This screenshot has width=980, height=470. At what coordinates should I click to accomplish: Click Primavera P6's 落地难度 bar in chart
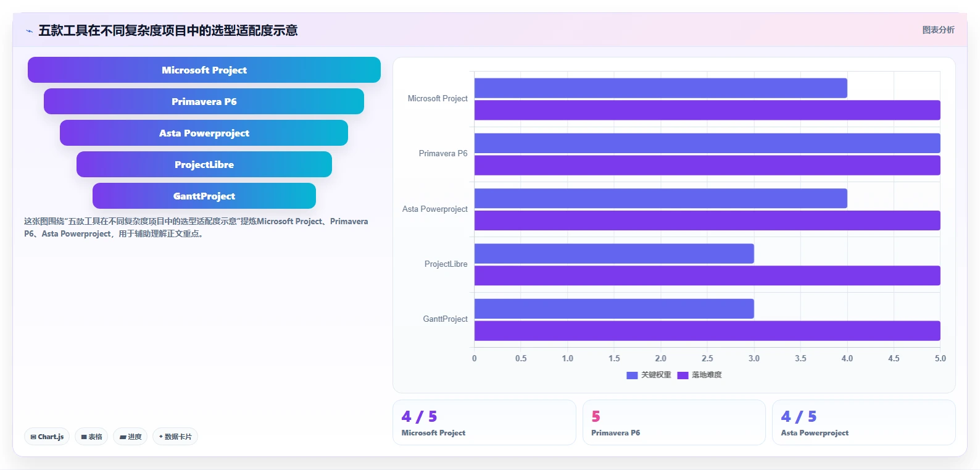click(x=707, y=165)
